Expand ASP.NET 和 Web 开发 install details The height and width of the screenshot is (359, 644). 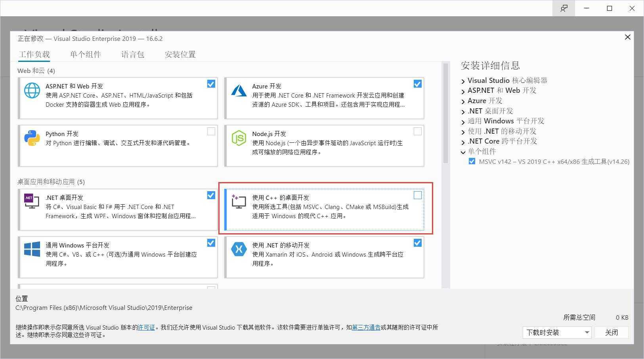pyautogui.click(x=463, y=91)
